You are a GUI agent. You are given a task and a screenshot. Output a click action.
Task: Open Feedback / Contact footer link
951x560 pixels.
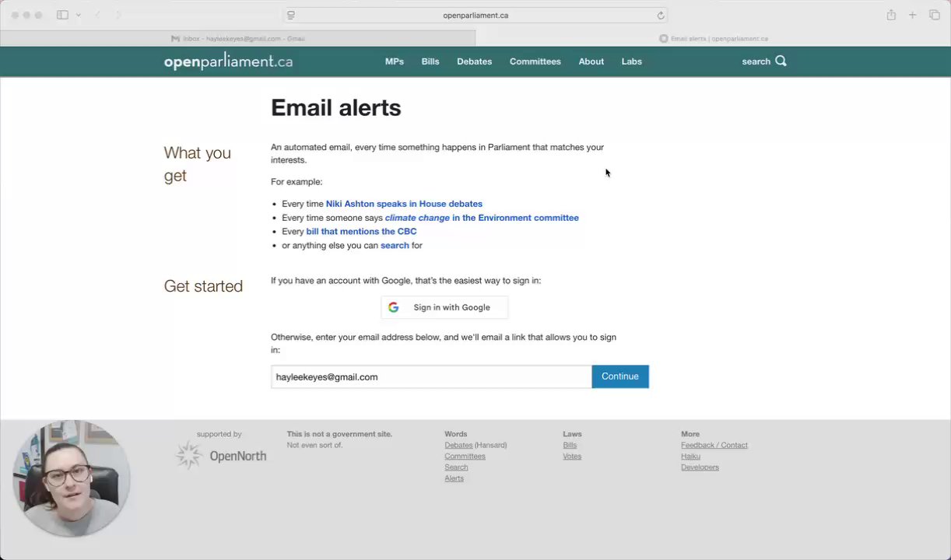coord(714,445)
